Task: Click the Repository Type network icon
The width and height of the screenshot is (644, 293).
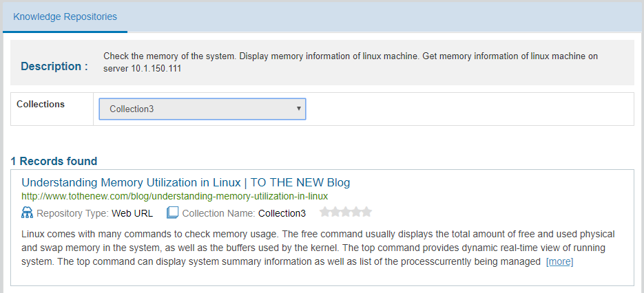Action: [28, 213]
